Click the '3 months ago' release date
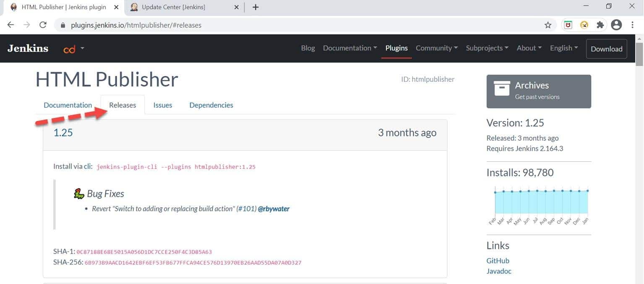The height and width of the screenshot is (284, 644). point(407,133)
